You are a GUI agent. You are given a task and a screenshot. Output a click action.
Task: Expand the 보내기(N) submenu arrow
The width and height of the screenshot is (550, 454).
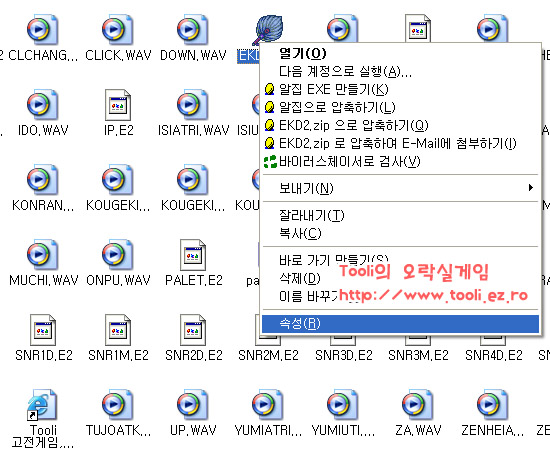(x=531, y=188)
